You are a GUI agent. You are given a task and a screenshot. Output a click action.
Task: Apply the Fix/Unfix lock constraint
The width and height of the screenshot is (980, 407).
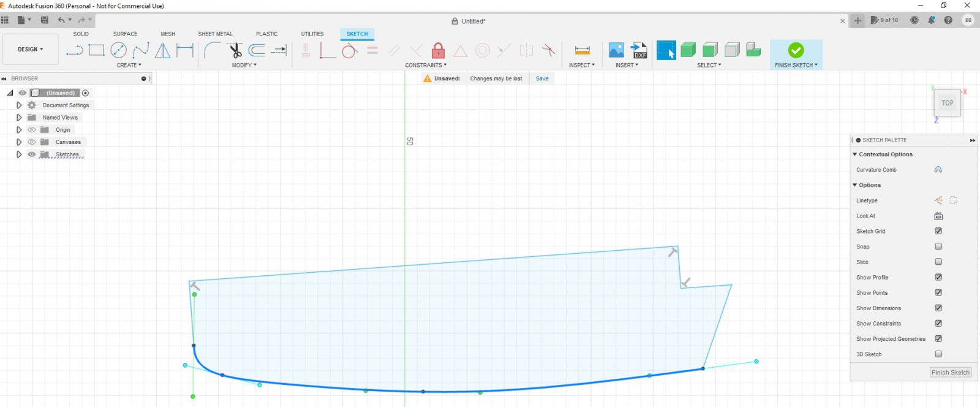click(x=438, y=50)
